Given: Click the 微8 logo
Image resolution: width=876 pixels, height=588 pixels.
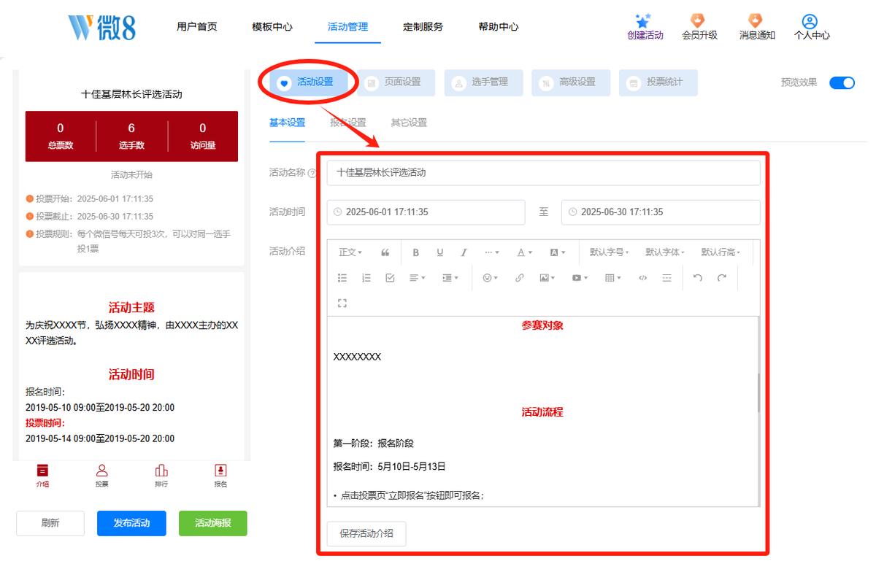Looking at the screenshot, I should [x=101, y=27].
